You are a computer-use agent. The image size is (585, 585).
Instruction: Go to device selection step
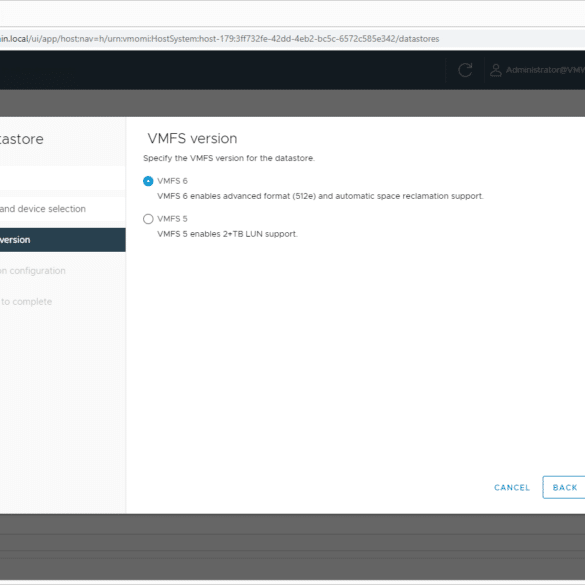coord(63,209)
